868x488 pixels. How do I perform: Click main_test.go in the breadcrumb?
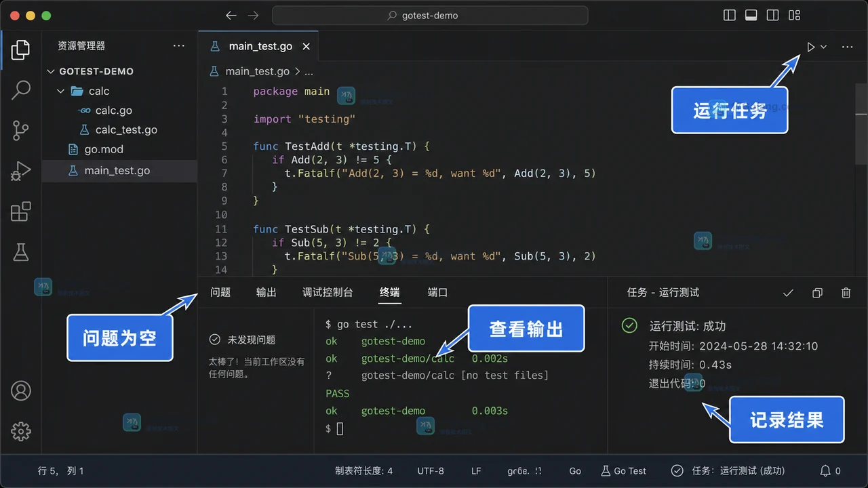257,71
